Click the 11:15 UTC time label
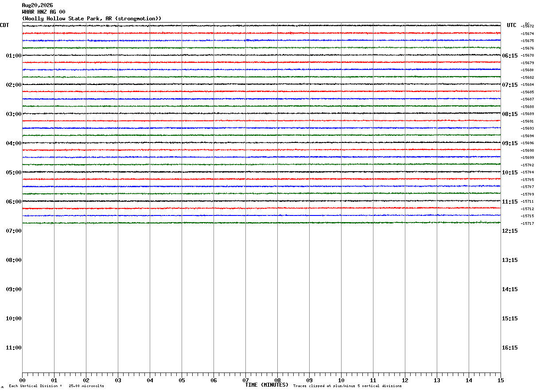 510,202
